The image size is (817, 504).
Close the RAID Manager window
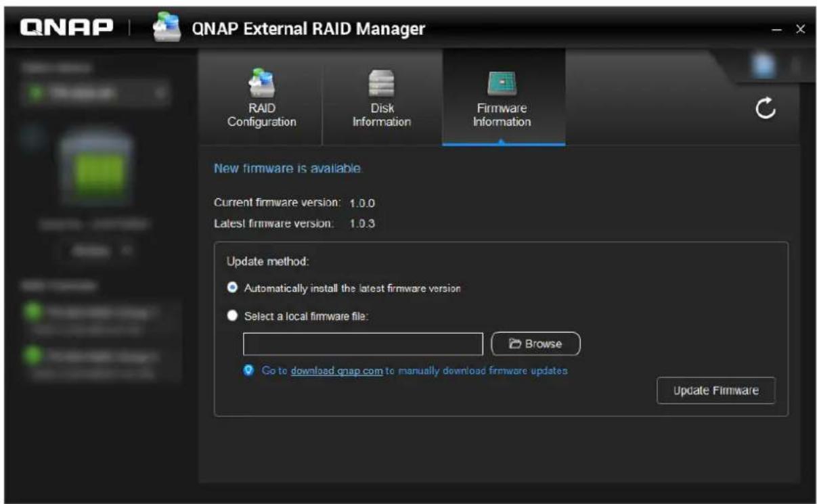pyautogui.click(x=799, y=30)
